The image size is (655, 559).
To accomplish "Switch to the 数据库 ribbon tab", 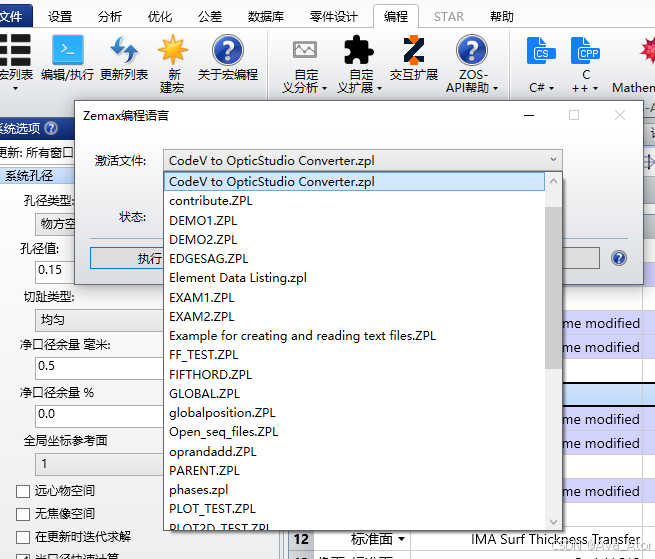I will click(266, 17).
